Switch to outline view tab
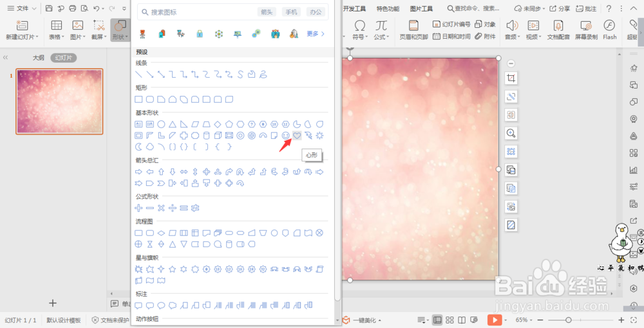 (39, 58)
